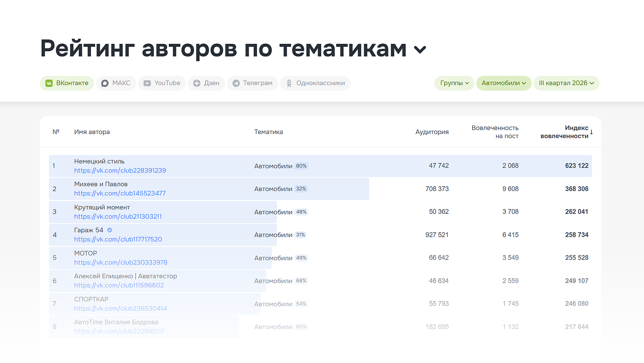
Task: Click the Тематика column header
Action: [x=268, y=132]
